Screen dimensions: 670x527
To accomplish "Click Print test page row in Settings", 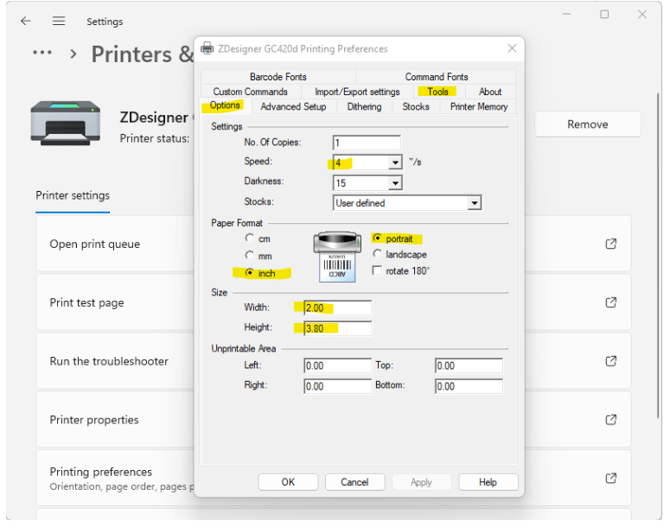I will (333, 302).
